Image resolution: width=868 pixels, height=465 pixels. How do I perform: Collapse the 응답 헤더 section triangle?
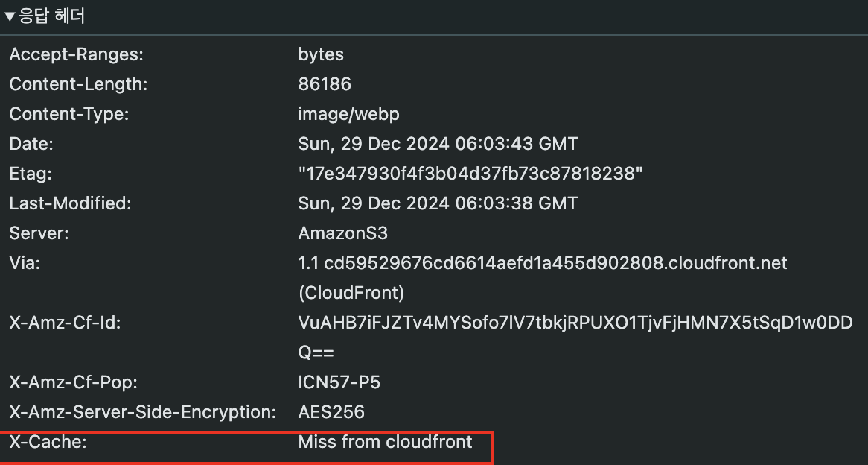(10, 17)
